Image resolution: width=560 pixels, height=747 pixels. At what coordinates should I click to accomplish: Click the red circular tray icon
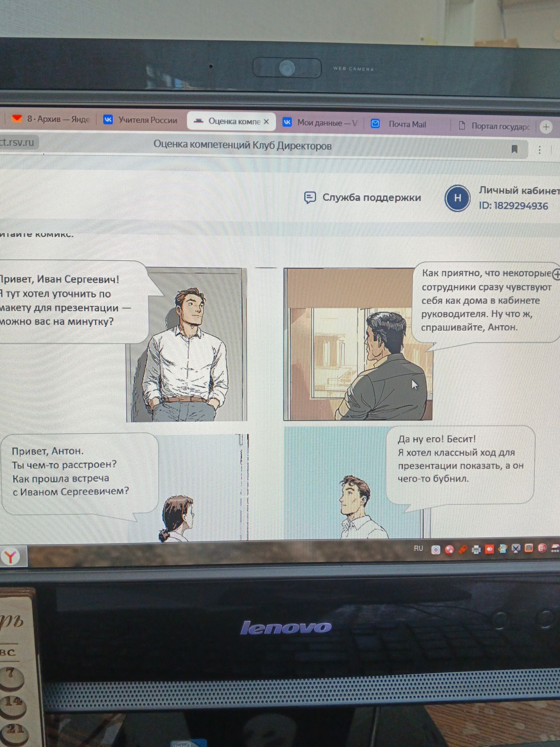click(x=449, y=550)
